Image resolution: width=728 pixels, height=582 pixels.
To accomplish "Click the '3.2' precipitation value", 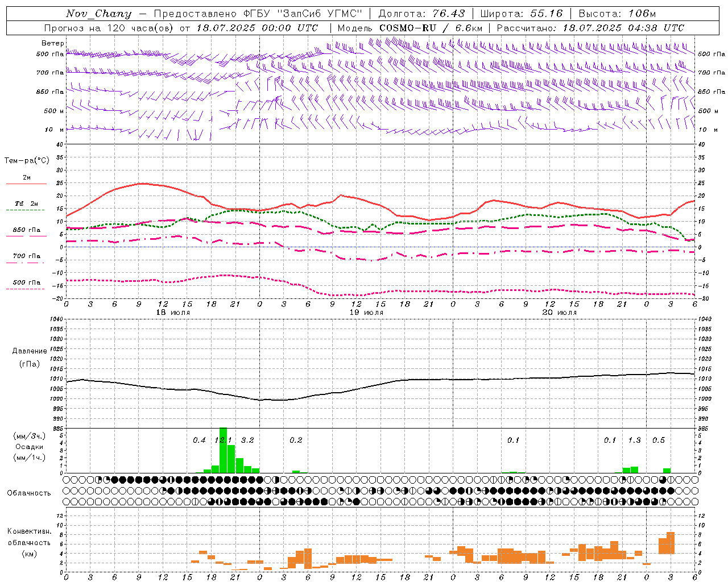I will (x=247, y=440).
